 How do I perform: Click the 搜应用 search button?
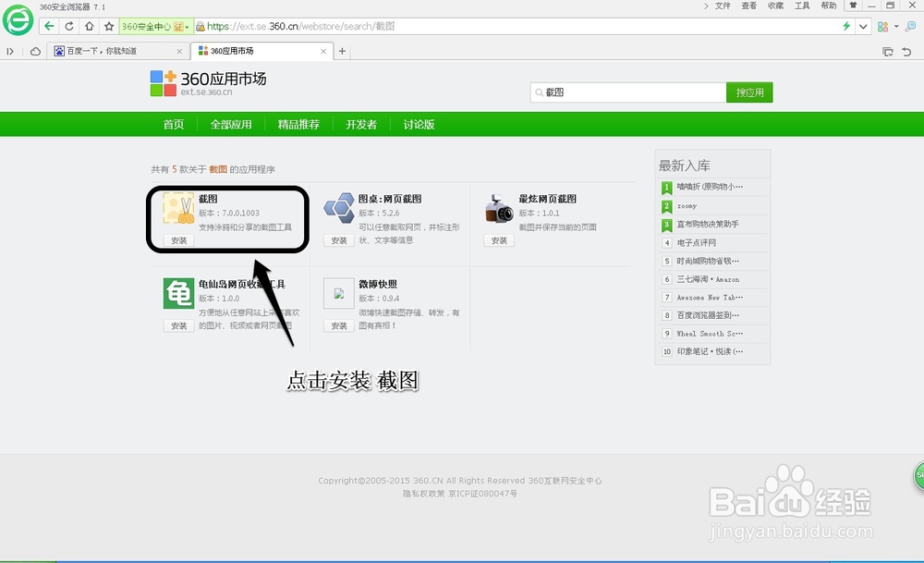point(749,92)
